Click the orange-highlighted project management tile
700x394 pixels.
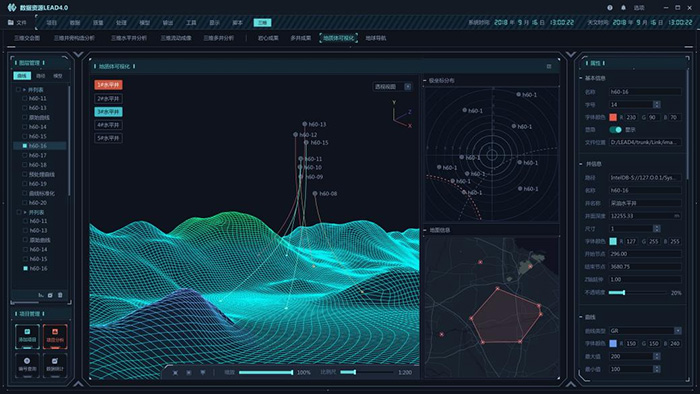[x=55, y=336]
